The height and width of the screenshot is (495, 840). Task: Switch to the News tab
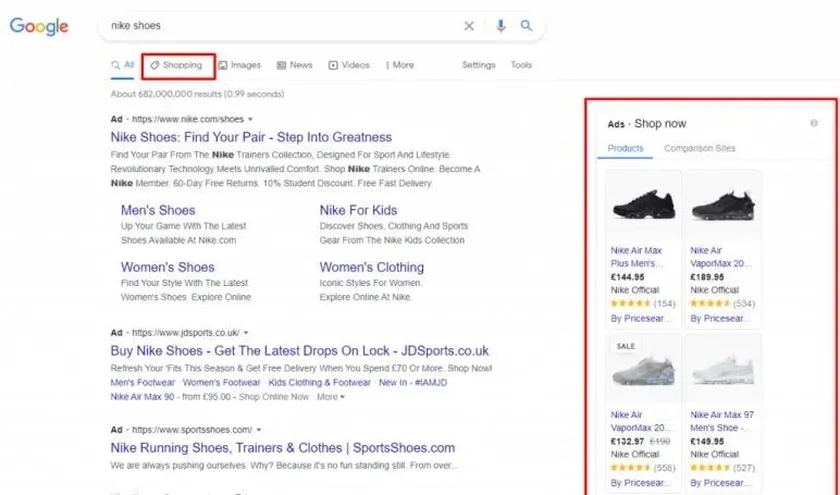point(295,65)
